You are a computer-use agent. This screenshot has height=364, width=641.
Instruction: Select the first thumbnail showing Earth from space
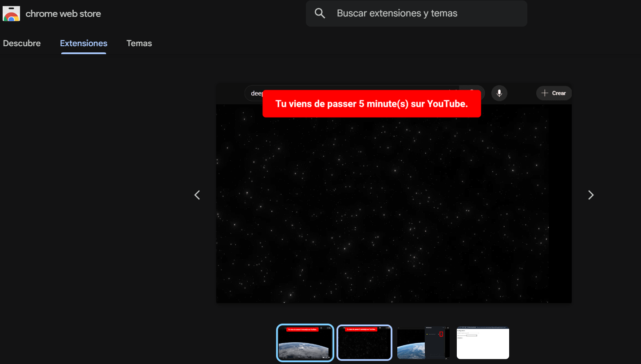(x=305, y=343)
